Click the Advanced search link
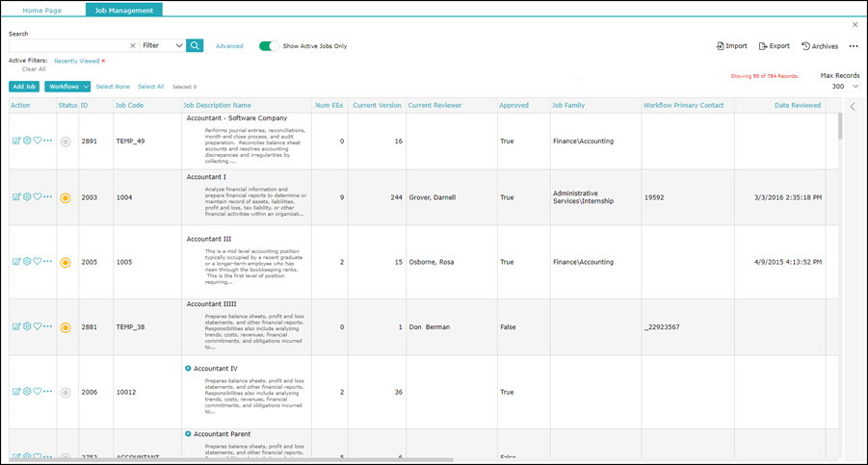 click(x=229, y=46)
